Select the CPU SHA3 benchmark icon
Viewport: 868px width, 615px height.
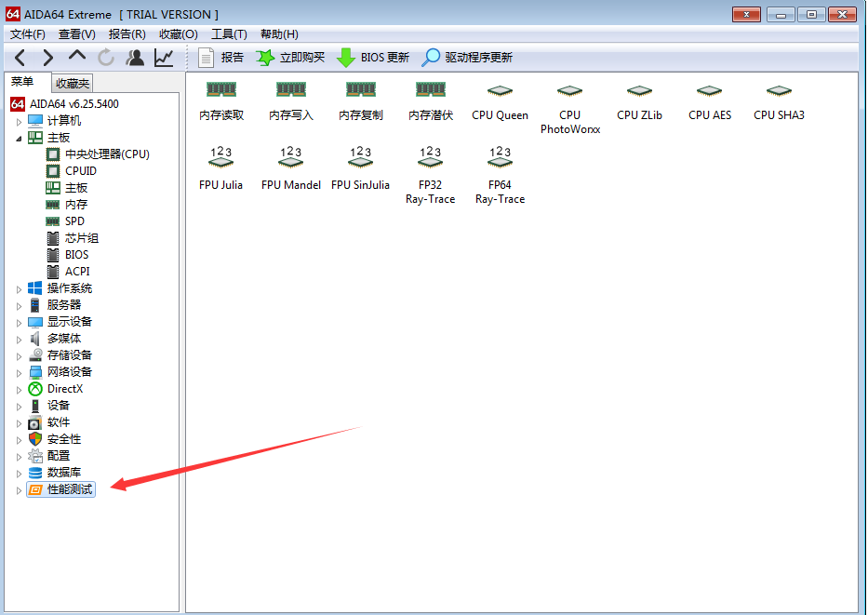click(779, 101)
